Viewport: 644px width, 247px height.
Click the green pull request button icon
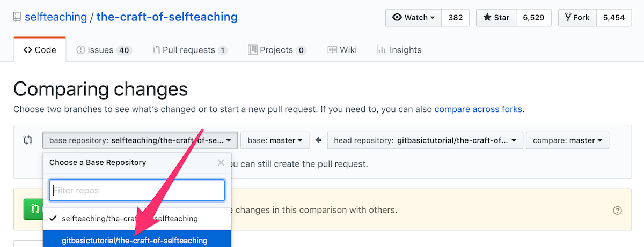coord(33,209)
